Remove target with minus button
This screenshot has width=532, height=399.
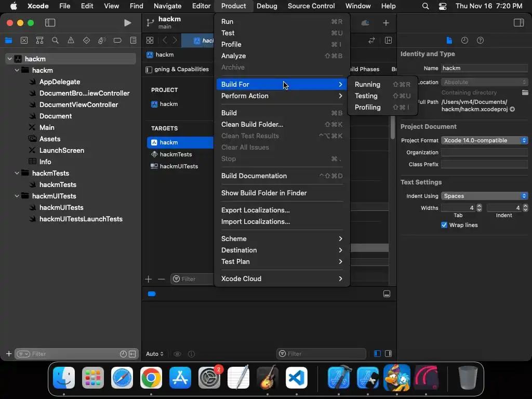161,279
